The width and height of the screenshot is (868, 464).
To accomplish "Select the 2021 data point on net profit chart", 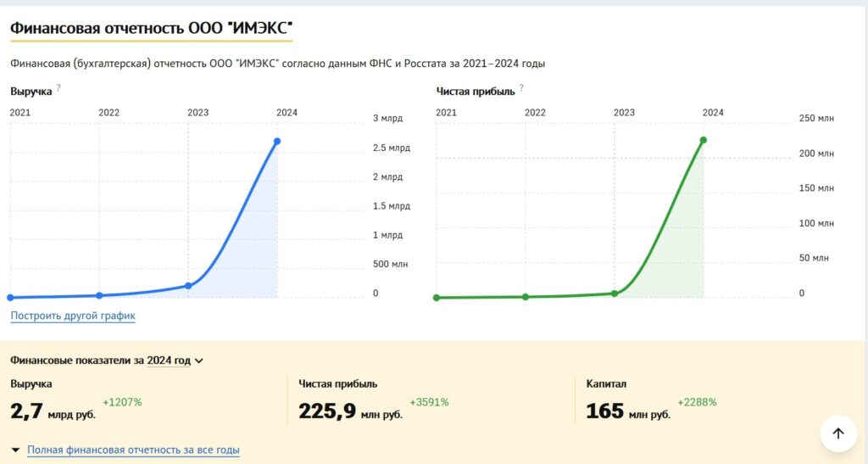I will (437, 298).
